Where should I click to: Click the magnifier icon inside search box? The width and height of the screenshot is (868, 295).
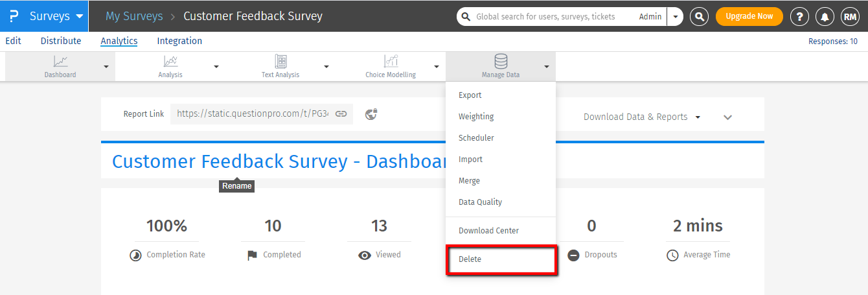(466, 17)
